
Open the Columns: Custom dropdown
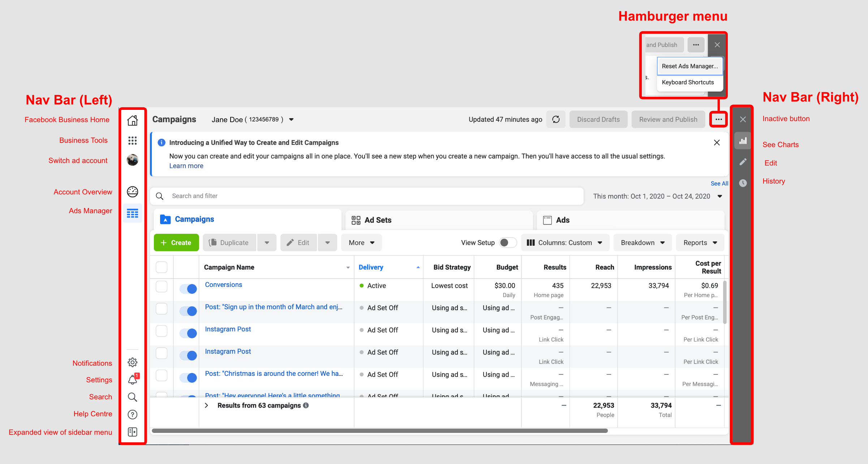point(565,242)
